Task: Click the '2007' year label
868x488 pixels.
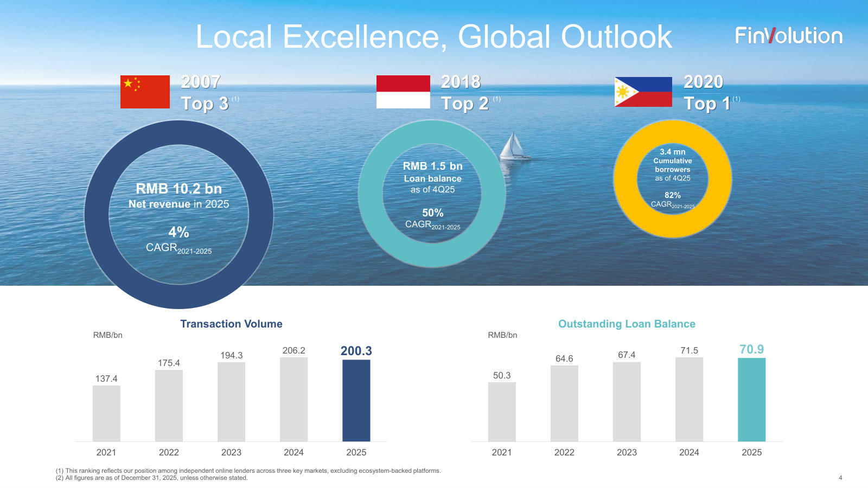Action: [x=201, y=82]
